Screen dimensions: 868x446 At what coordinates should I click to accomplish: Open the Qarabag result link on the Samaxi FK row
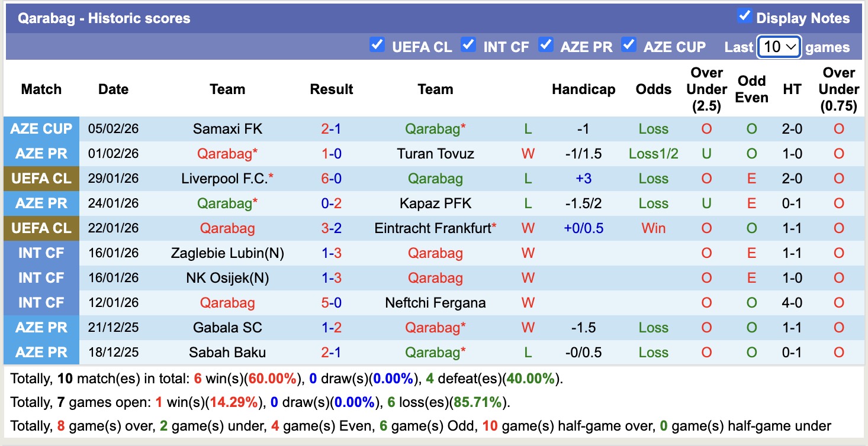(x=435, y=128)
